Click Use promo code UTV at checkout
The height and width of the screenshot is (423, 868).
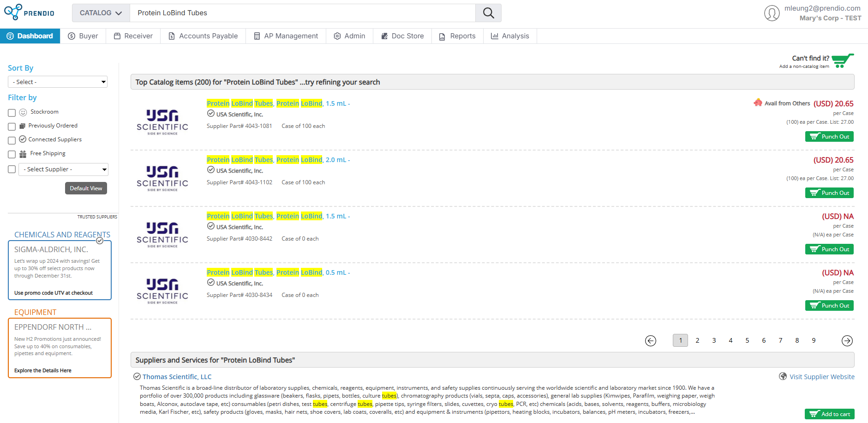click(x=54, y=293)
